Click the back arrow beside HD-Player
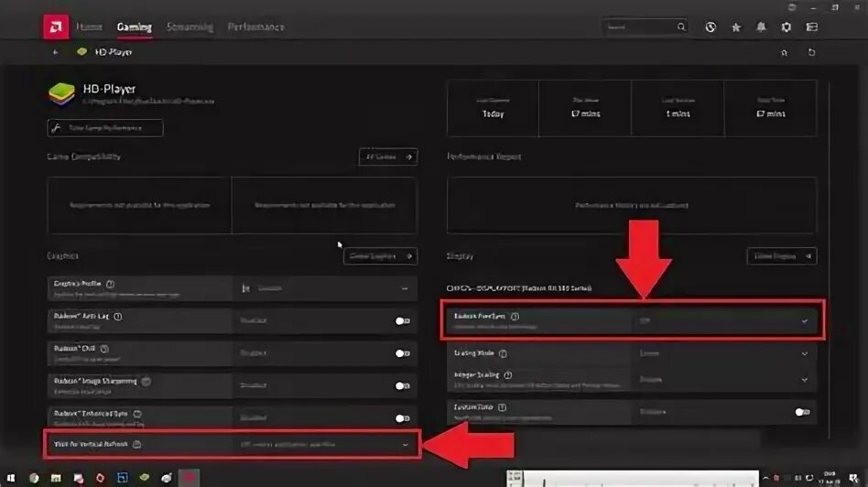868x487 pixels. coord(55,52)
